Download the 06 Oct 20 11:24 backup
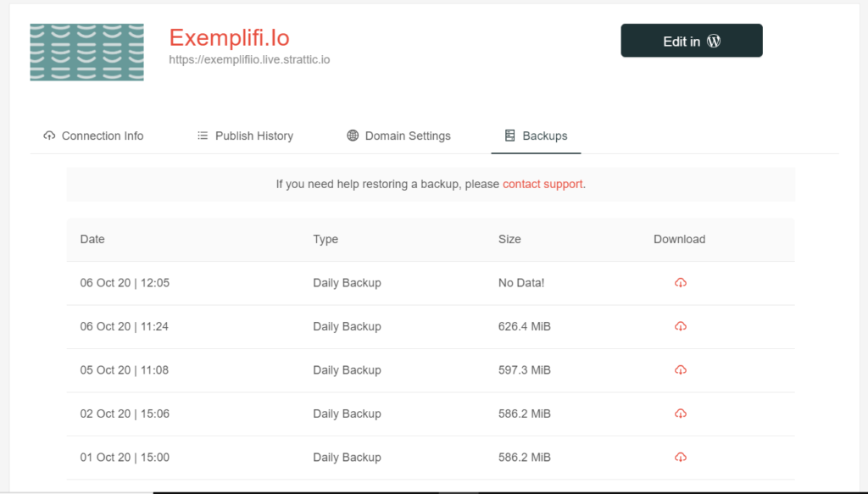The height and width of the screenshot is (494, 868). pyautogui.click(x=681, y=326)
